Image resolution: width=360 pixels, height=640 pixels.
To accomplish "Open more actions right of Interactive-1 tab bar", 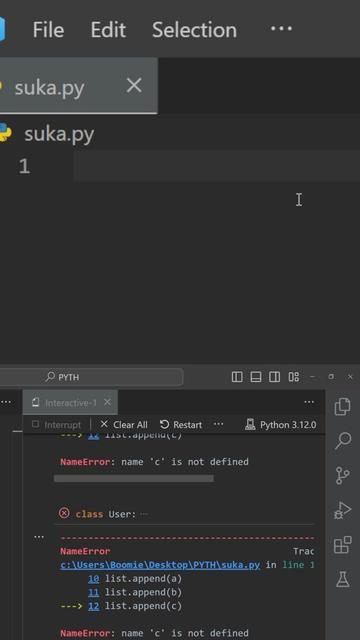I will (x=309, y=402).
